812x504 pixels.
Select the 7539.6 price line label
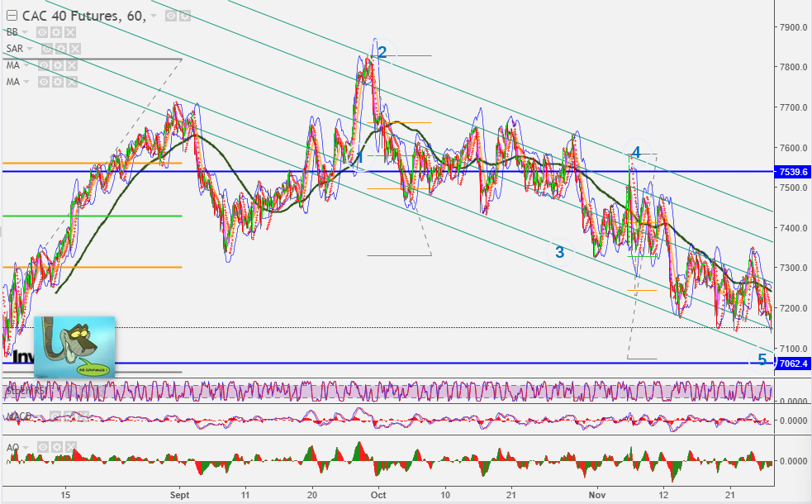[x=793, y=172]
